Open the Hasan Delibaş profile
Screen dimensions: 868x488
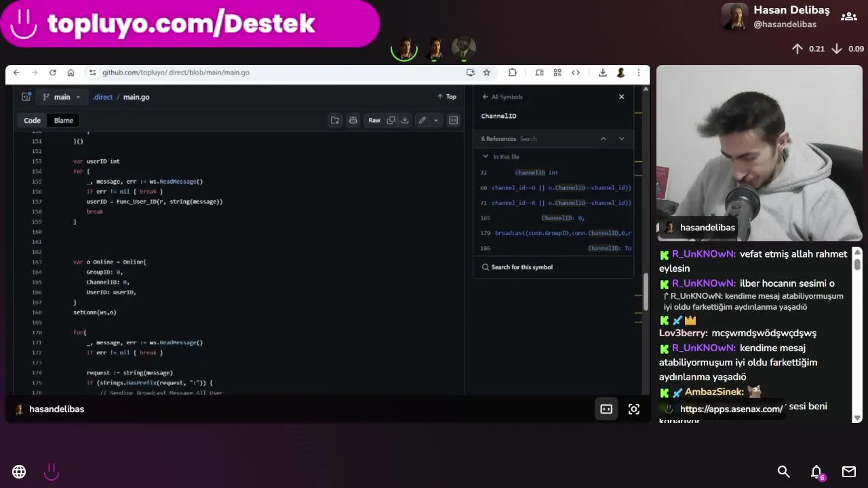pos(776,16)
